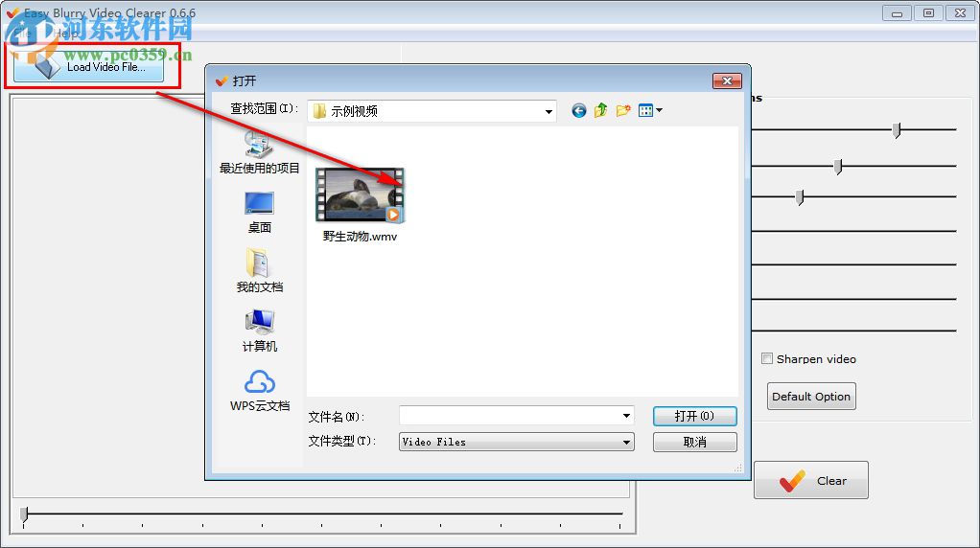
Task: Close the 打开 dialog
Action: (x=727, y=81)
